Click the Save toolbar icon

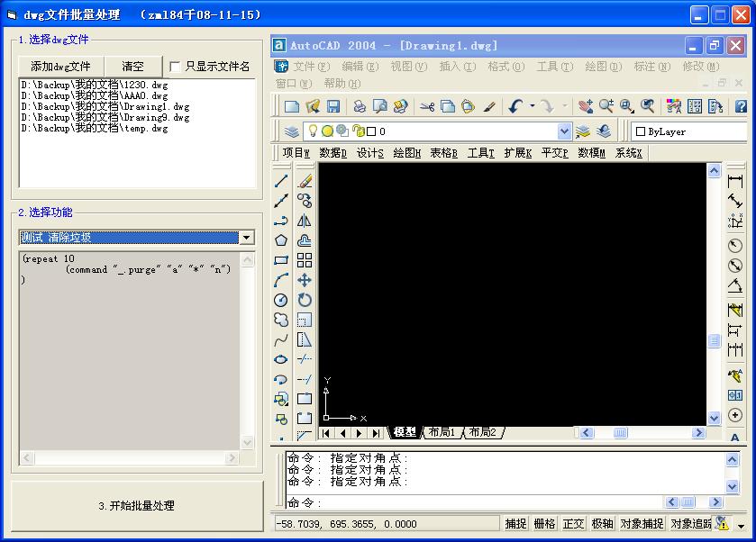(333, 106)
